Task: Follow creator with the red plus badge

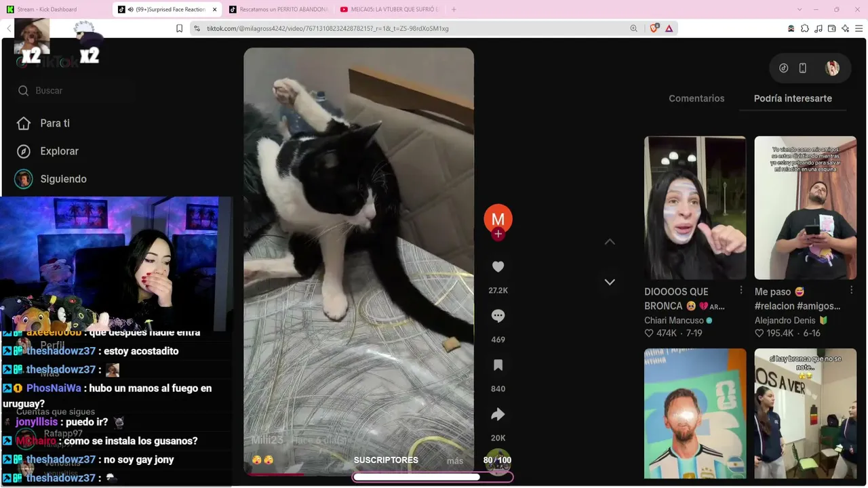Action: 498,234
